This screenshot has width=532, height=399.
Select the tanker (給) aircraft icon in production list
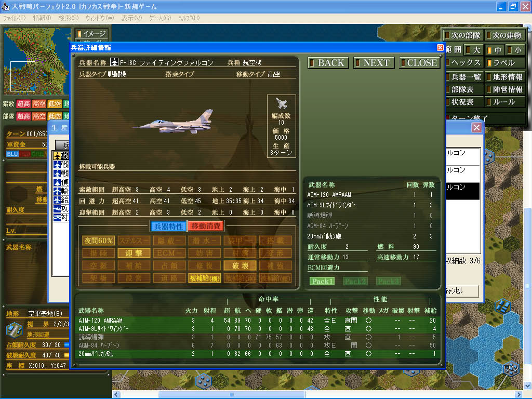pos(57,200)
